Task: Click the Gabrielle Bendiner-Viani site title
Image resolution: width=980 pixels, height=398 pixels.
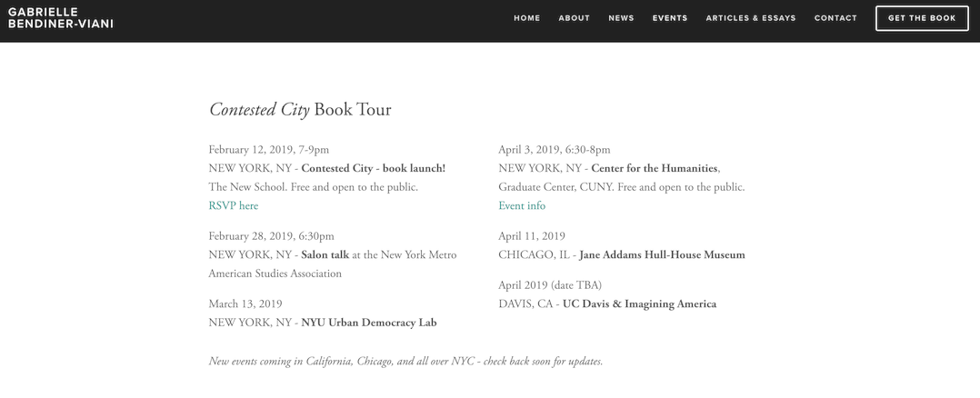Action: [x=61, y=18]
